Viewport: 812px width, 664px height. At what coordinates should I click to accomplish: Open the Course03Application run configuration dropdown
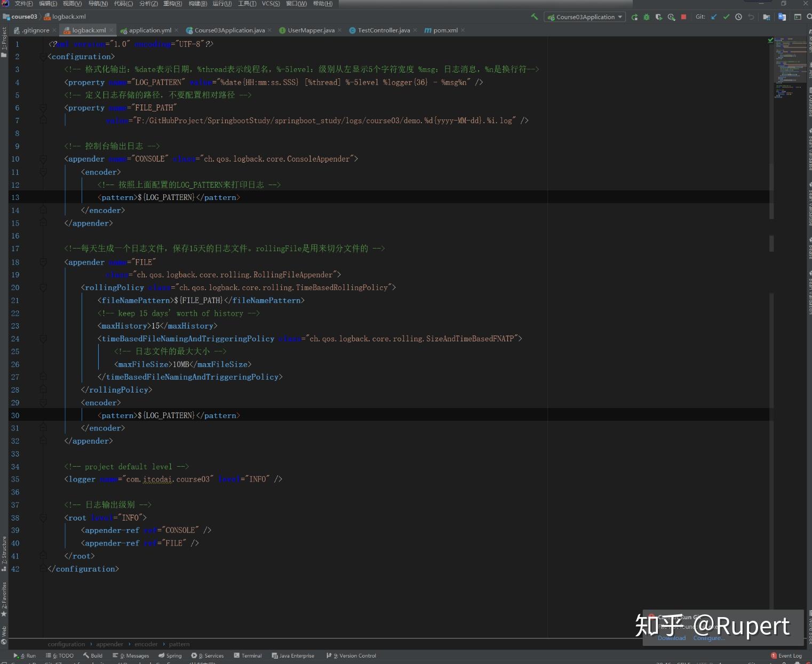(x=585, y=17)
